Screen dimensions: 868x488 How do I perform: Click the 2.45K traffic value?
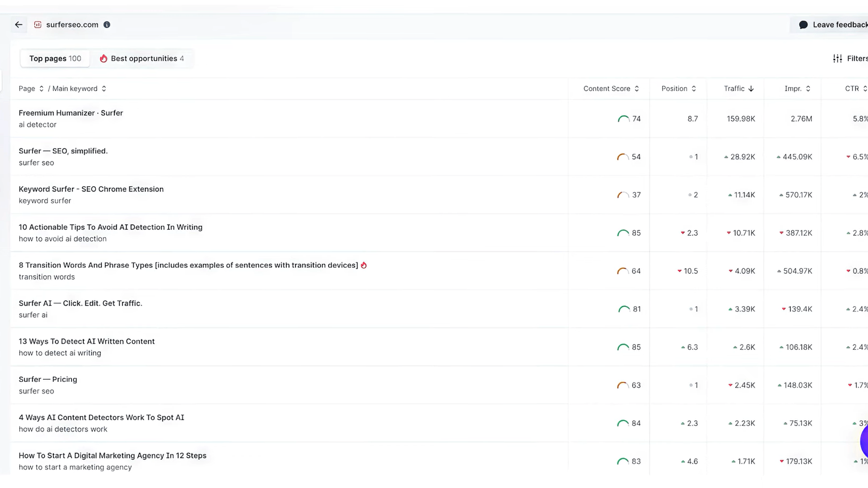(x=745, y=385)
